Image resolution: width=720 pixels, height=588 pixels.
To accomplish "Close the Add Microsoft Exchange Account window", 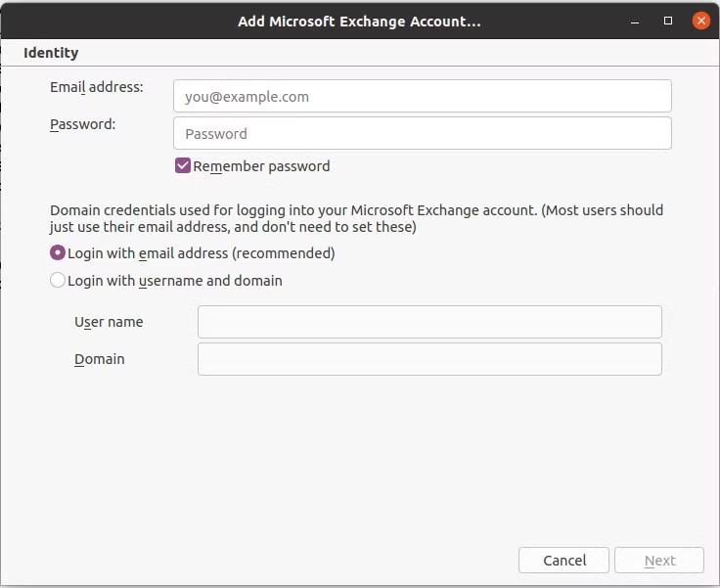I will coord(700,21).
